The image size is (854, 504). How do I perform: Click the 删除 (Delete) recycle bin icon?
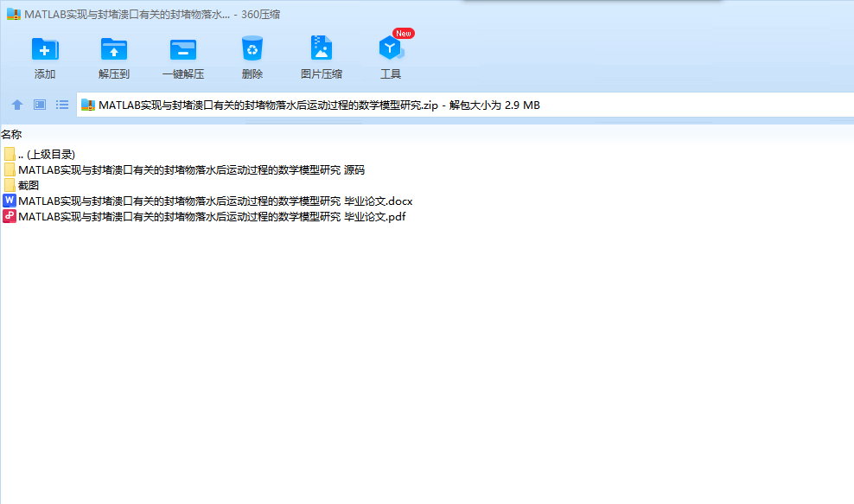(x=252, y=48)
